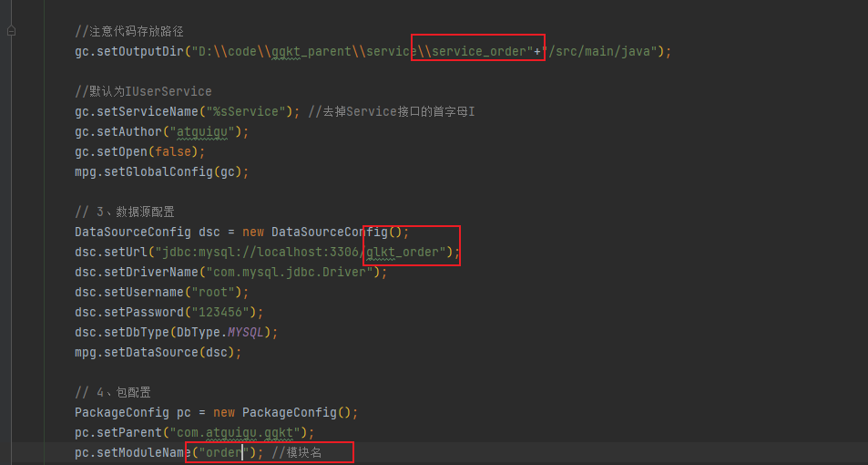Click the "atguigu" author string

[202, 132]
